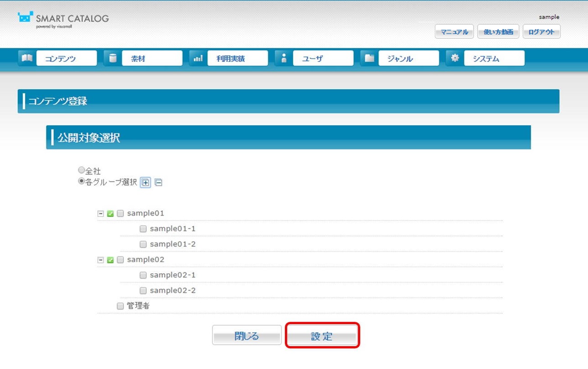
Task: Click the ログアウト button
Action: tap(541, 32)
